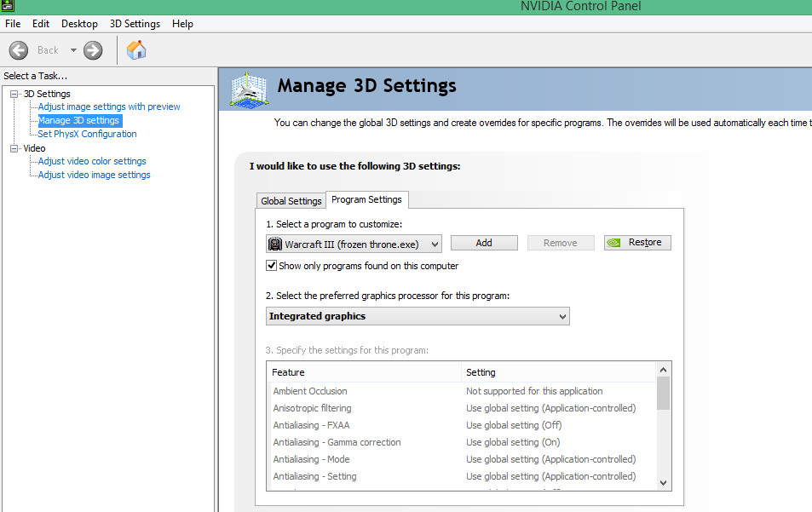Open Set PhysX Configuration
812x512 pixels.
click(x=87, y=134)
